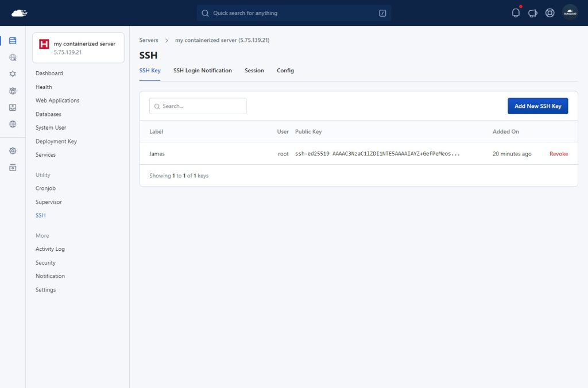Image resolution: width=588 pixels, height=388 pixels.
Task: Click the User column header
Action: coord(283,131)
